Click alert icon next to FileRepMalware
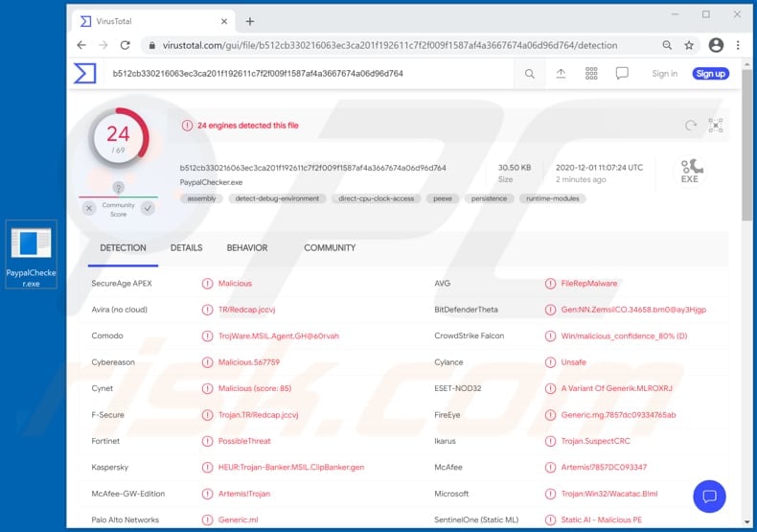The height and width of the screenshot is (532, 757). [550, 284]
